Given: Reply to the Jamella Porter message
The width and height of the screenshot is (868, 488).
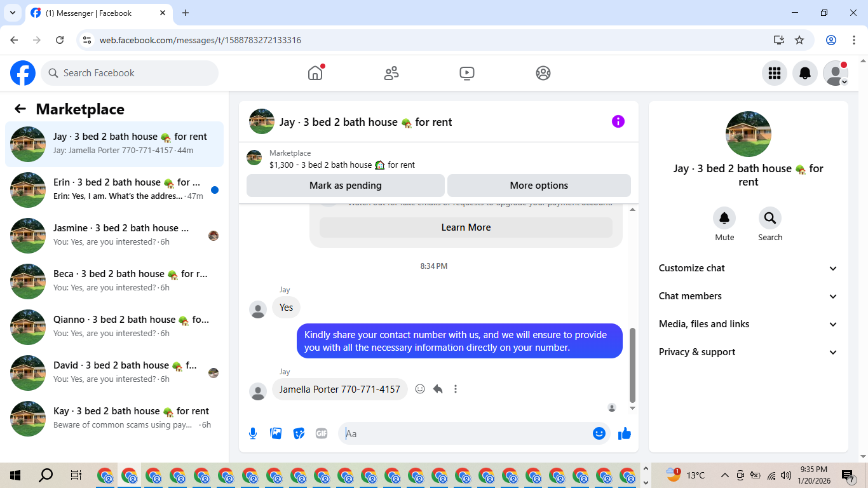Looking at the screenshot, I should [438, 389].
